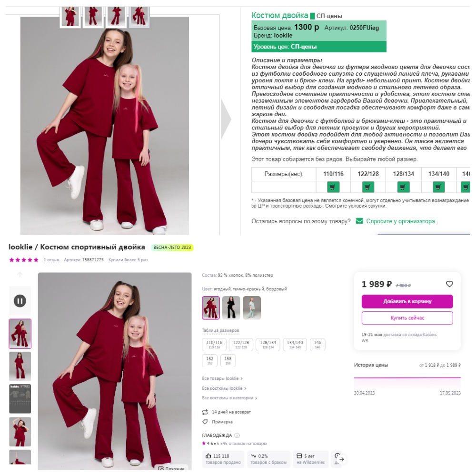476x476 pixels.
Task: Choose size 158 option
Action: 228,360
